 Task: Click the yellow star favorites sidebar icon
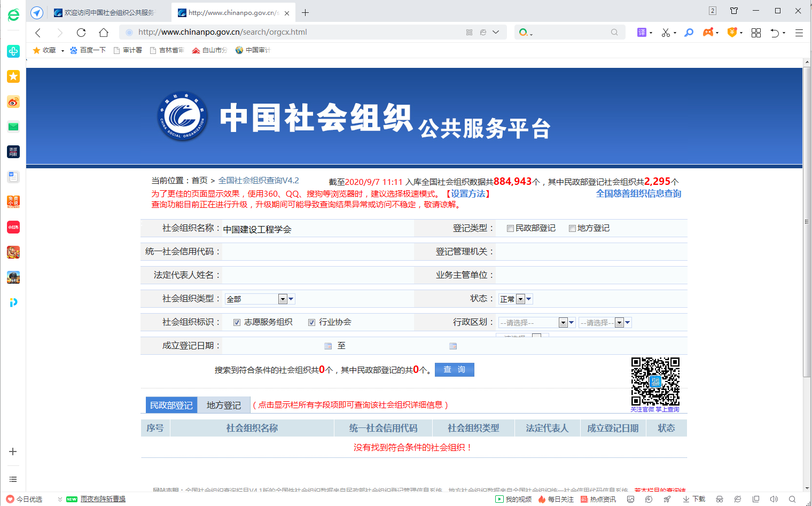tap(13, 76)
